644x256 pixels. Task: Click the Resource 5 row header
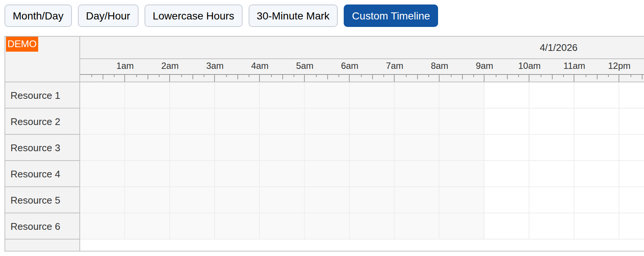(36, 200)
